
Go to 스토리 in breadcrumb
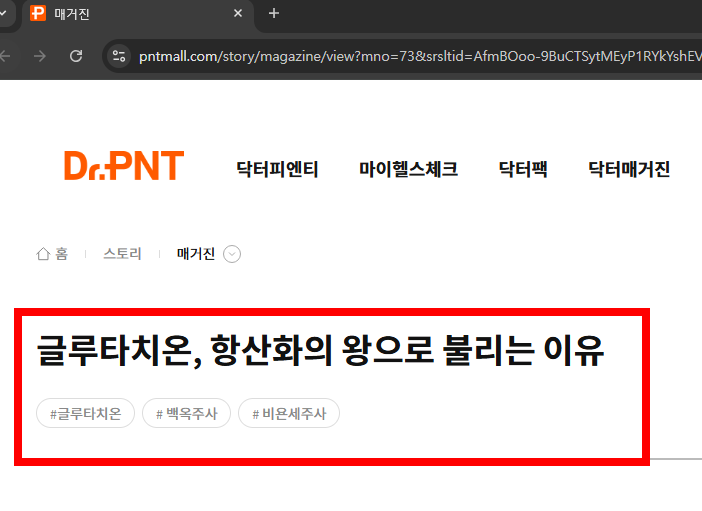pyautogui.click(x=122, y=254)
